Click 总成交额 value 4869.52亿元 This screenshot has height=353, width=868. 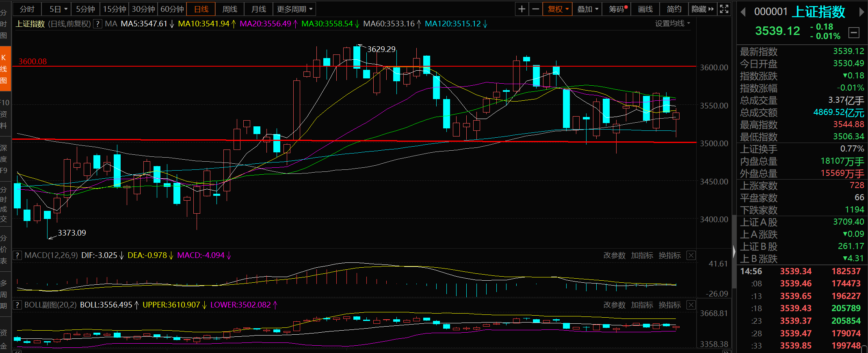click(839, 113)
